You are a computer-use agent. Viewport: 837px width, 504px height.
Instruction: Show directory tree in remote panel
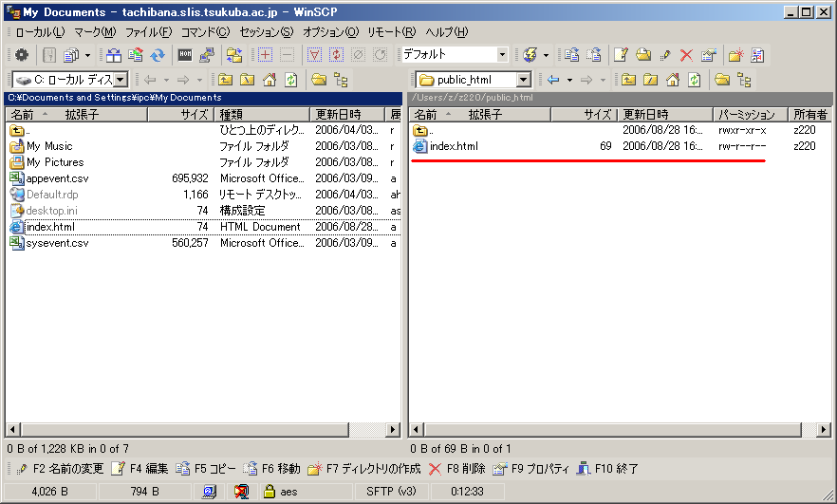pyautogui.click(x=744, y=80)
